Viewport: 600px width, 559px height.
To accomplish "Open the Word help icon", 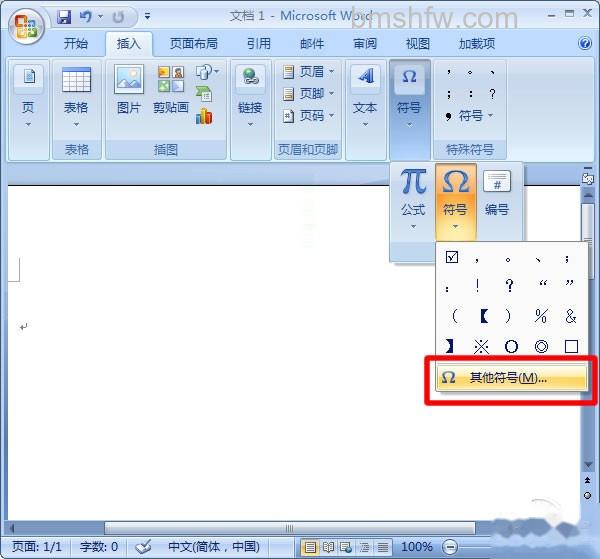I will tap(584, 43).
